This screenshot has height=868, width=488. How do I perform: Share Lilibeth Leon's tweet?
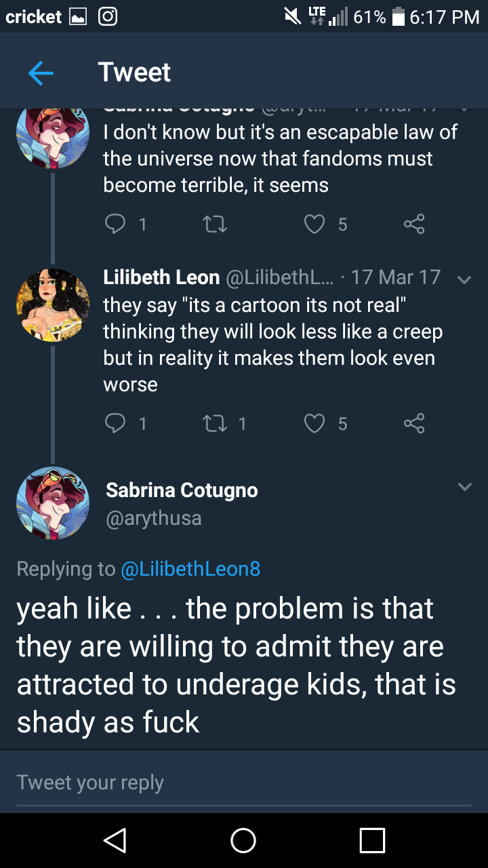(413, 424)
